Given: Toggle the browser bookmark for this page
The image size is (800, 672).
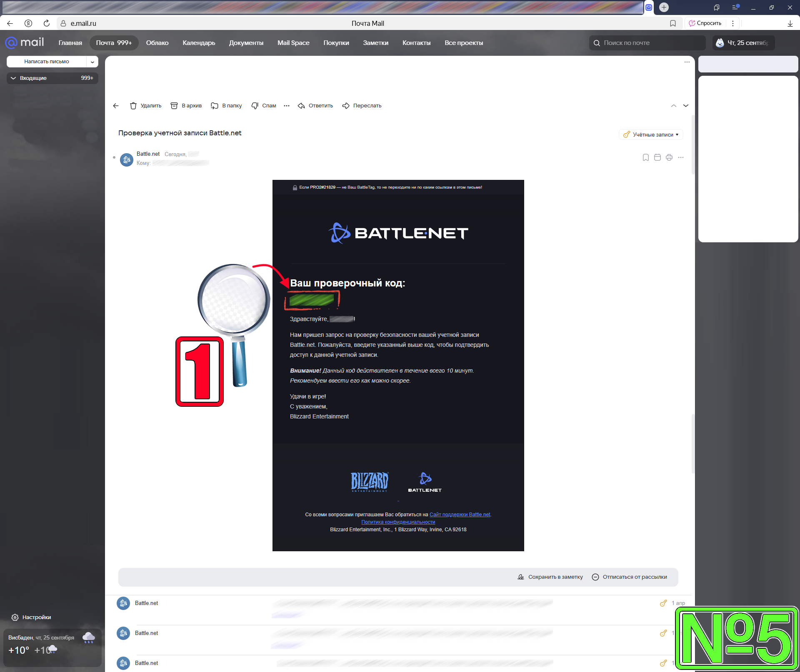Looking at the screenshot, I should click(673, 23).
